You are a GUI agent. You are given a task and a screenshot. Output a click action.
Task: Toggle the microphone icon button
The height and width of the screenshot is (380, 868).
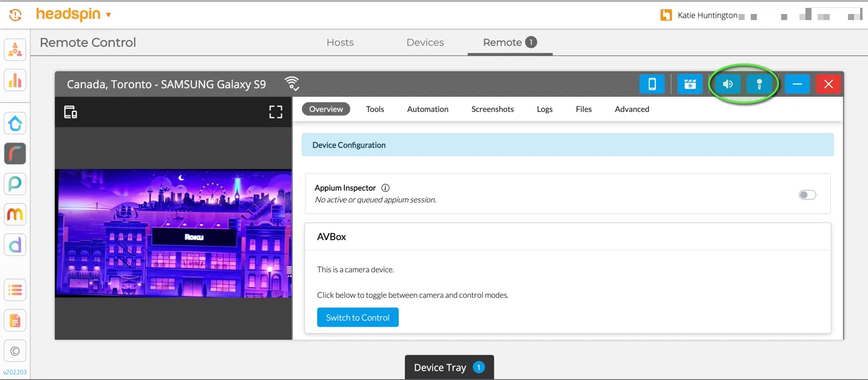(759, 84)
